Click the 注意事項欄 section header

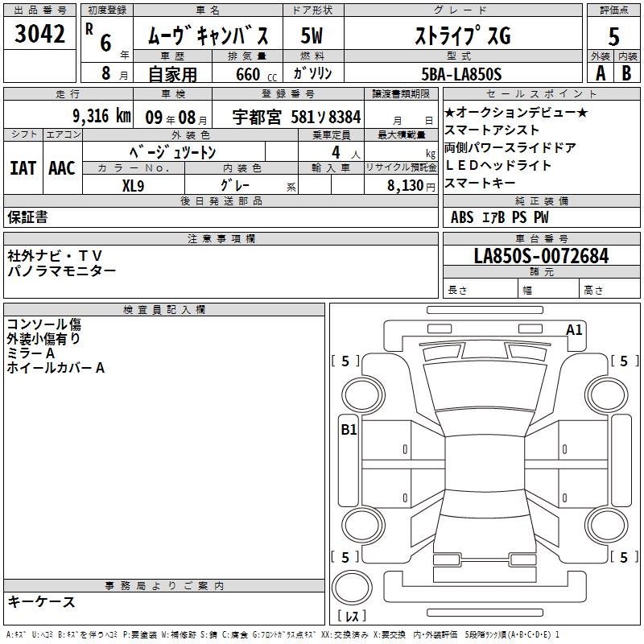pos(221,238)
